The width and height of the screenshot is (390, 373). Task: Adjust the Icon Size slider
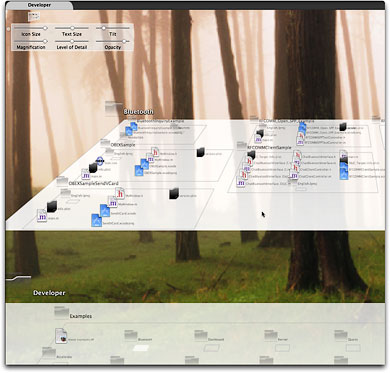pyautogui.click(x=30, y=28)
